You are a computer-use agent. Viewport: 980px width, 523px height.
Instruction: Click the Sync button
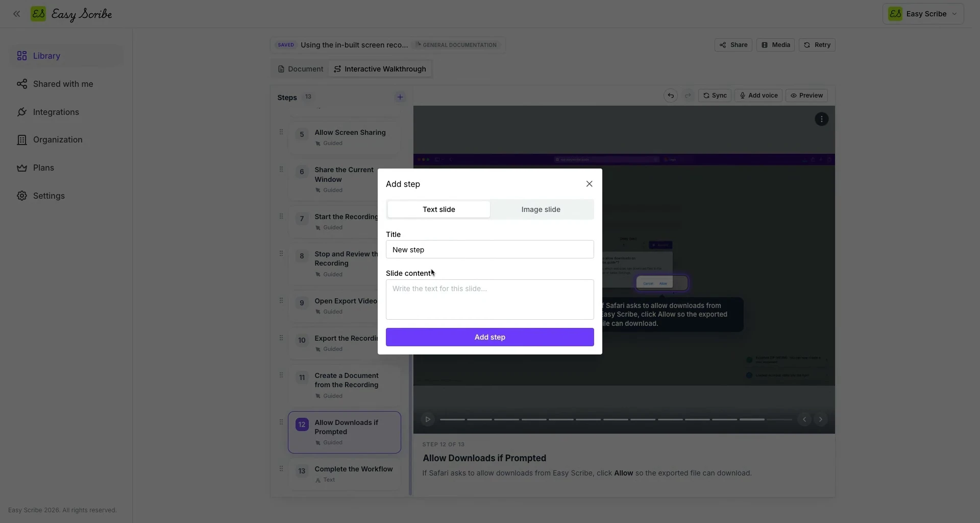715,96
